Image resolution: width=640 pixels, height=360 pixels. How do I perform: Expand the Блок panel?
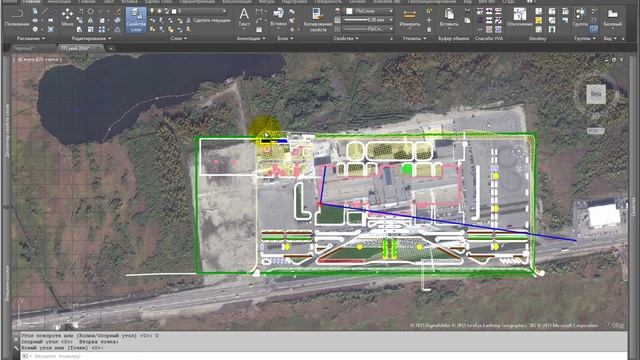point(286,38)
